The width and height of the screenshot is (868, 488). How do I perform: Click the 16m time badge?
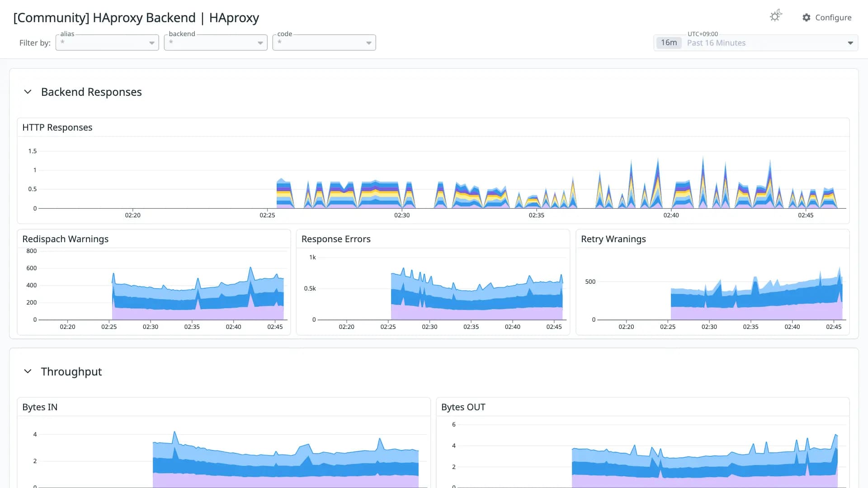pos(669,43)
